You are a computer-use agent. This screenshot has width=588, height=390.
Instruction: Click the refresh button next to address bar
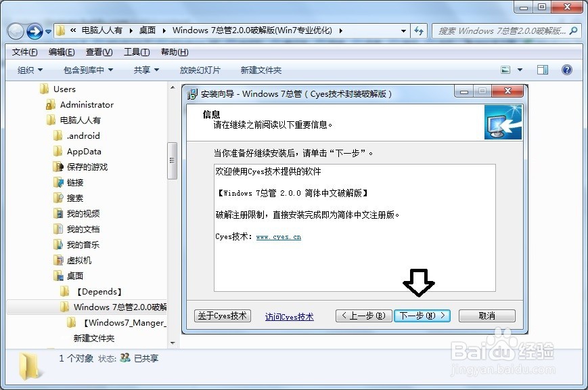pos(419,30)
